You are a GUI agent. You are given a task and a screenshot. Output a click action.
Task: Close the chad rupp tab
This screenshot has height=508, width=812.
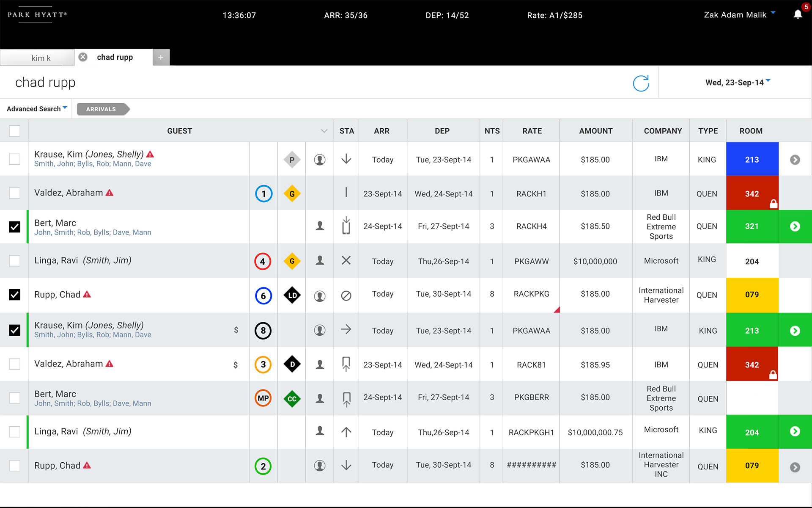83,57
